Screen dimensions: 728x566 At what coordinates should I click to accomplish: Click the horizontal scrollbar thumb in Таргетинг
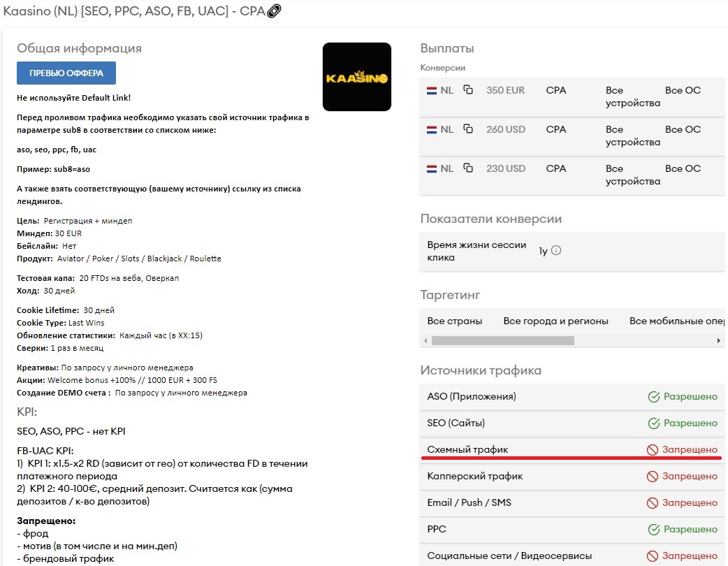click(503, 341)
